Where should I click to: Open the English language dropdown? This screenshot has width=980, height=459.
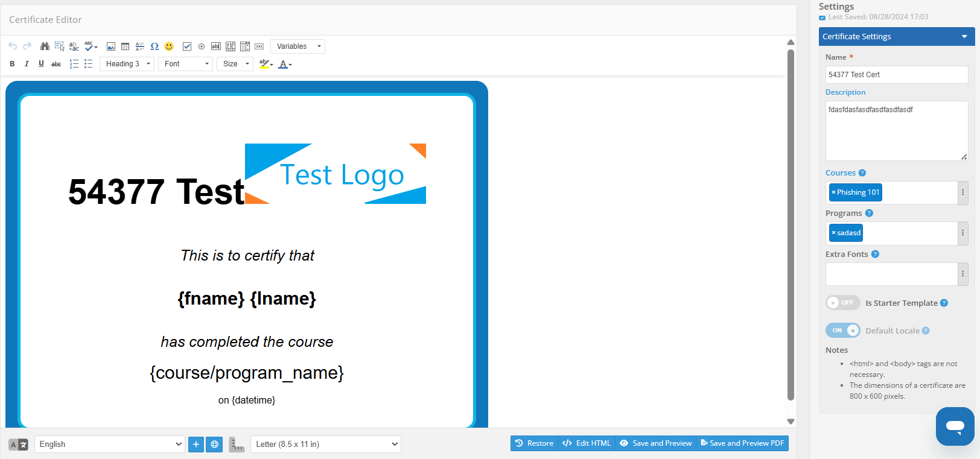coord(109,445)
